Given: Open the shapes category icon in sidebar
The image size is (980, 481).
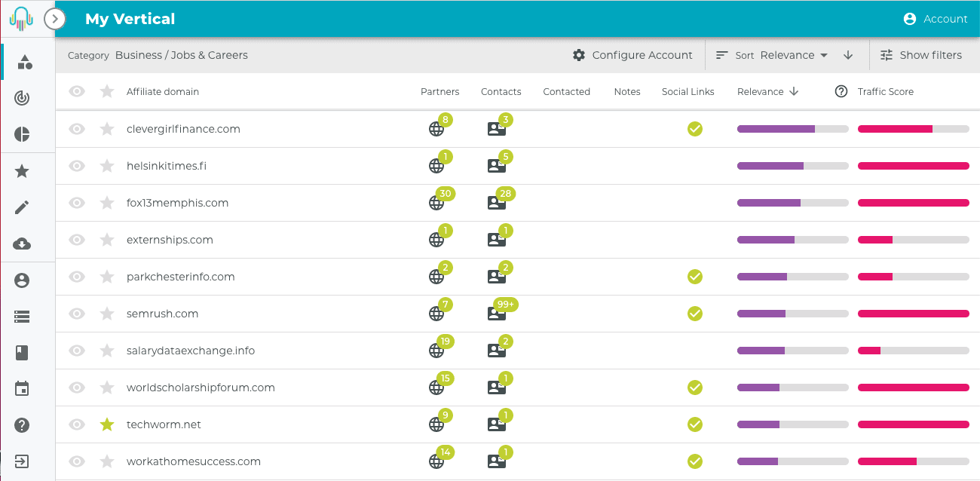Looking at the screenshot, I should [24, 62].
